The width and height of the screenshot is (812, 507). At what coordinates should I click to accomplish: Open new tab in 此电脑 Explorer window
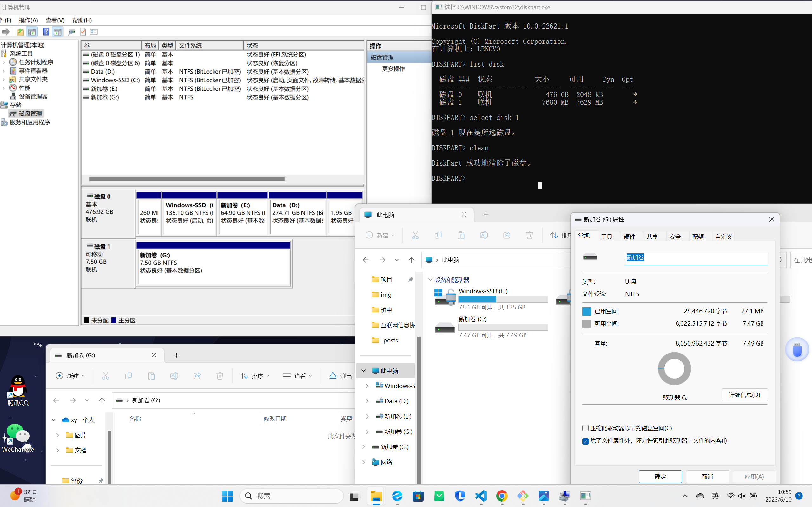click(x=486, y=215)
